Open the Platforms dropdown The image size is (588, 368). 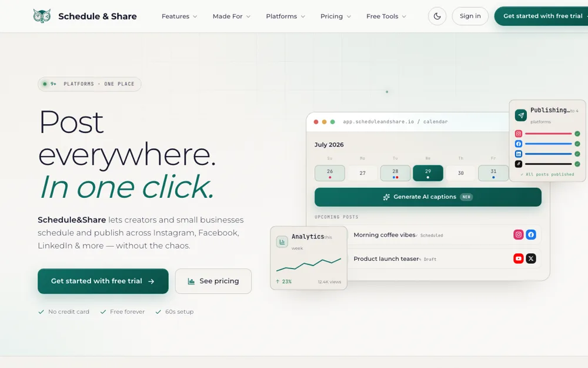point(285,16)
